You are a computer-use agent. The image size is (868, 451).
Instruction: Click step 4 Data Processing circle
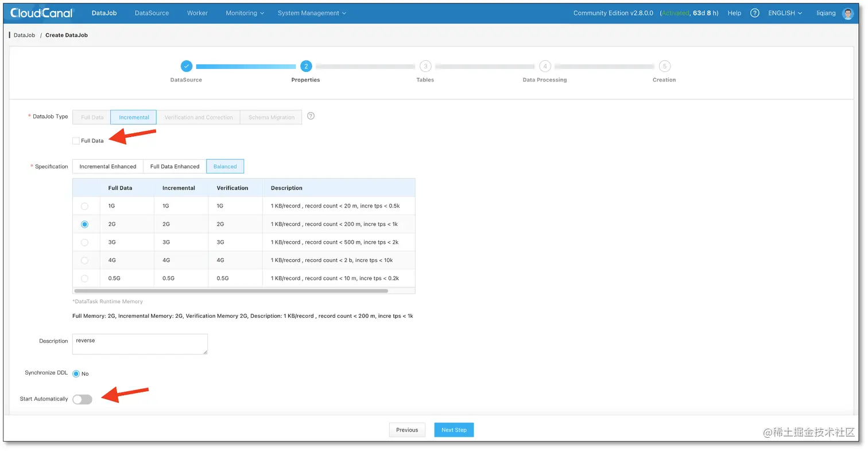tap(545, 66)
